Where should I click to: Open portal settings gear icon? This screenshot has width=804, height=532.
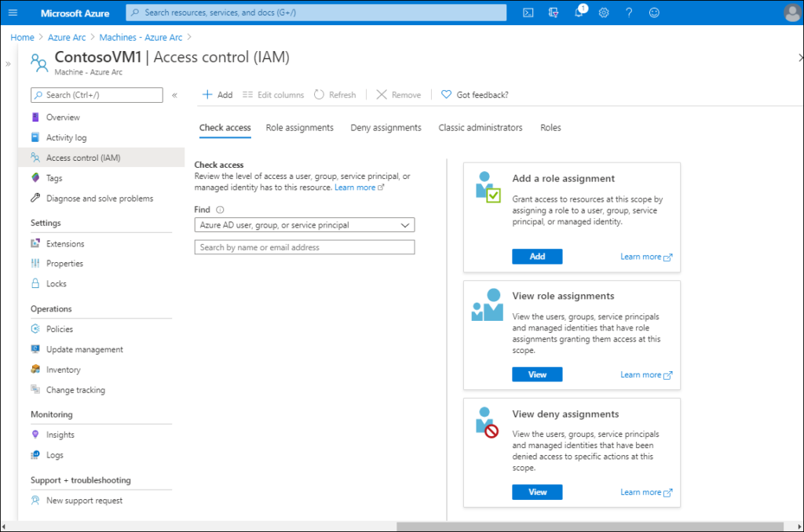coord(604,13)
